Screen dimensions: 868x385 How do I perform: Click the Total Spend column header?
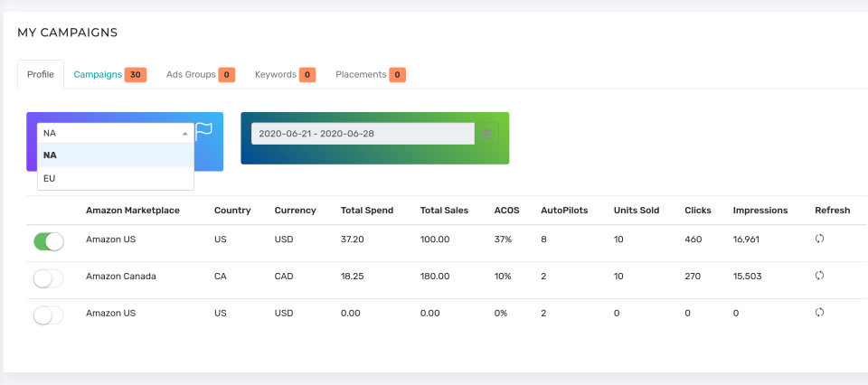coord(367,211)
